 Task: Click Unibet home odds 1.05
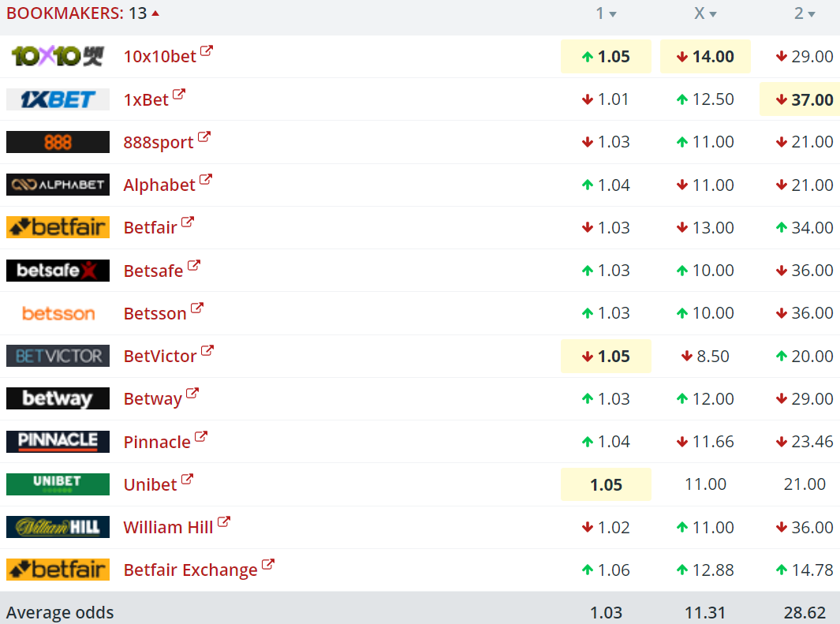[x=606, y=485]
